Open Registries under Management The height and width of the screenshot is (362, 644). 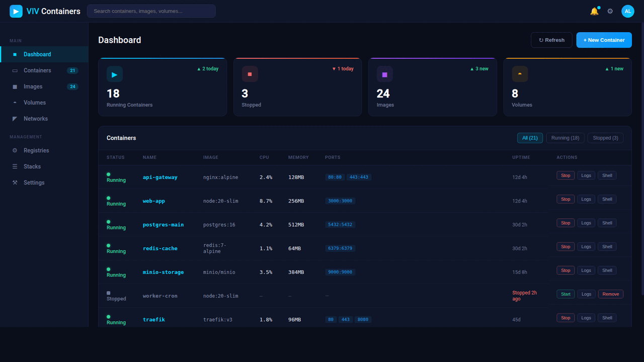(37, 150)
